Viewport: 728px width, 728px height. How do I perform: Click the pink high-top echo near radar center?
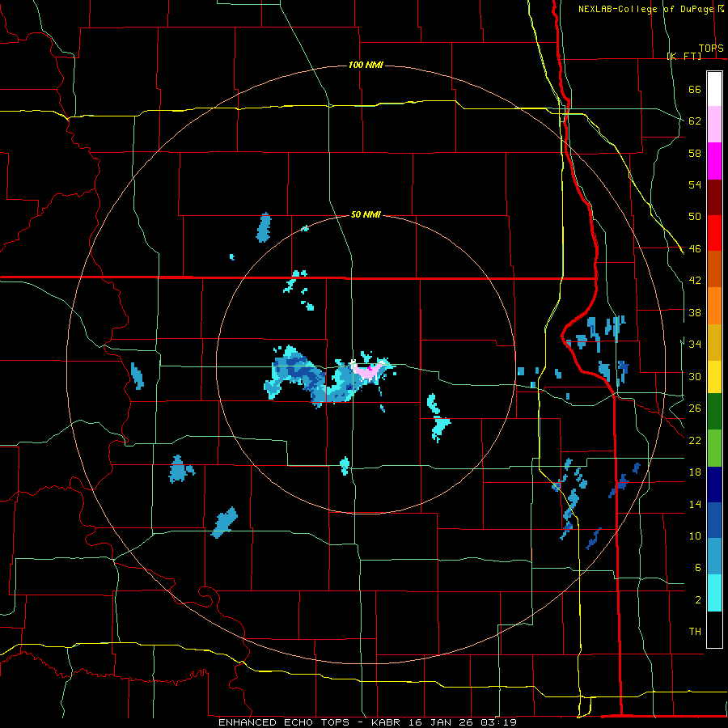[368, 372]
